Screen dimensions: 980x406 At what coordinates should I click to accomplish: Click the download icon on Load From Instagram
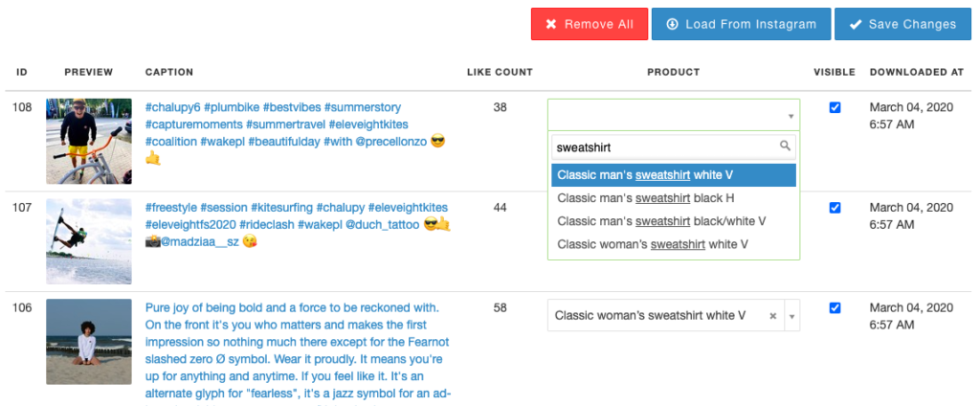coord(673,24)
